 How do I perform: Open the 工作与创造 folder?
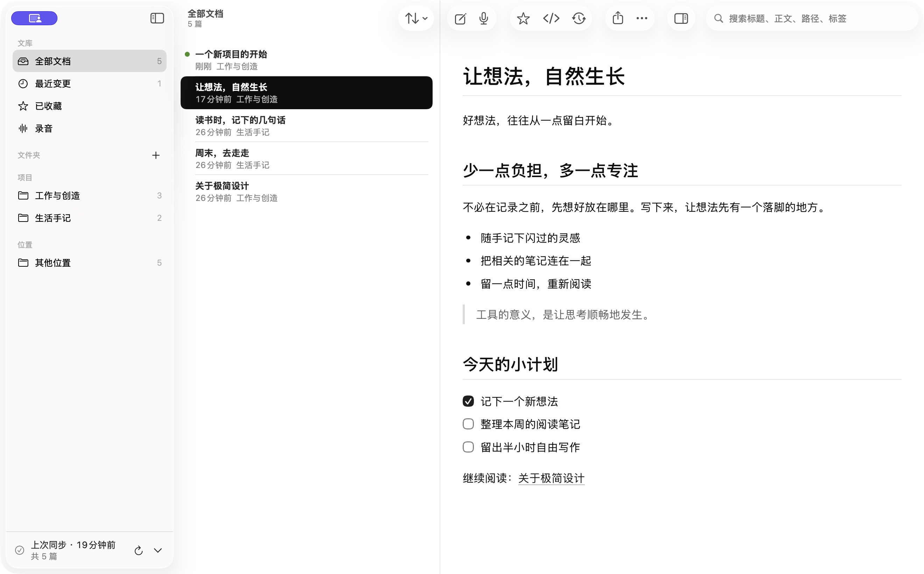click(90, 196)
